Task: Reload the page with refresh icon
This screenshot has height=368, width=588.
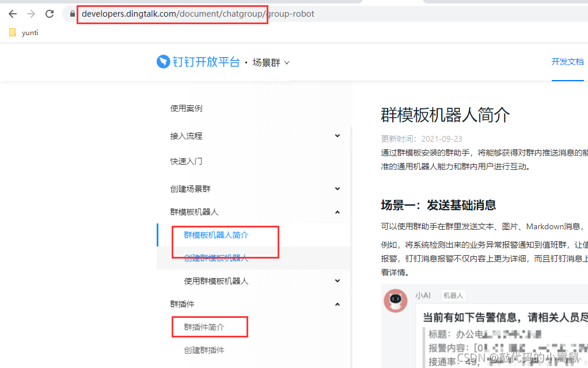Action: coord(50,14)
